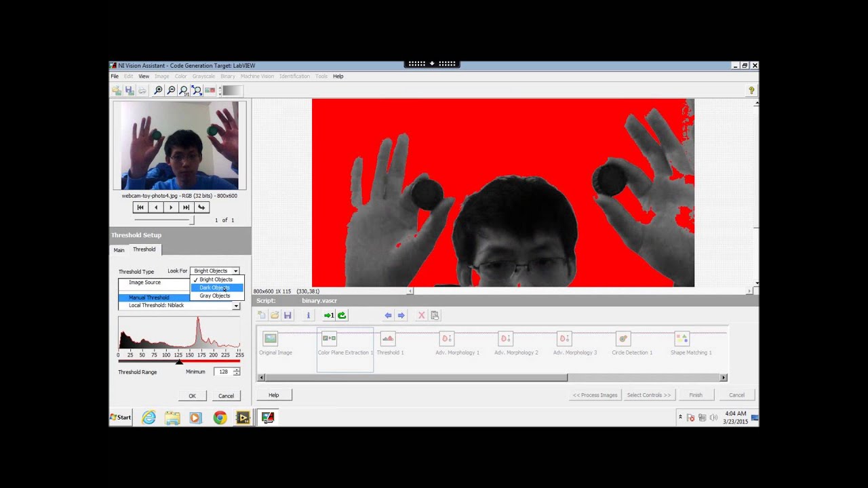The image size is (868, 488).
Task: Choose Bright Objects in dropdown list
Action: [x=216, y=279]
